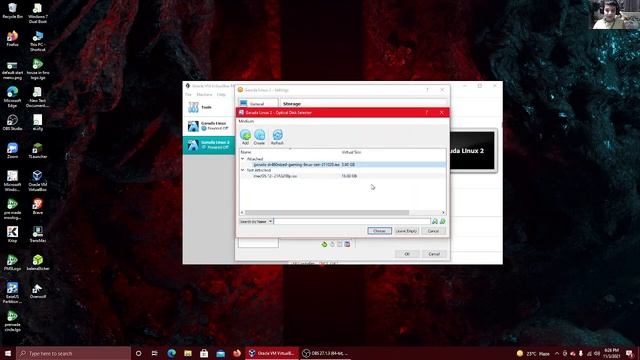Click the medium search text field
Screen dimensions: 640x360
click(352, 221)
